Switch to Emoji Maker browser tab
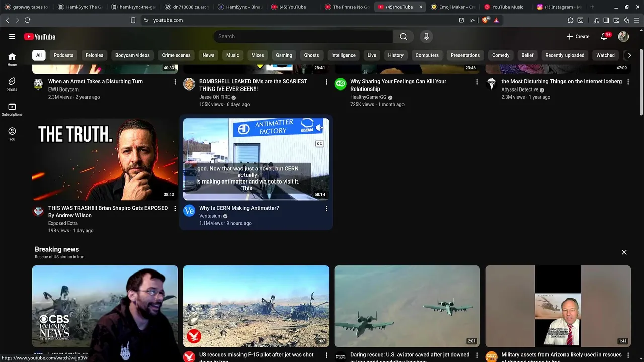Viewport: 644px width, 362px height. [453, 7]
